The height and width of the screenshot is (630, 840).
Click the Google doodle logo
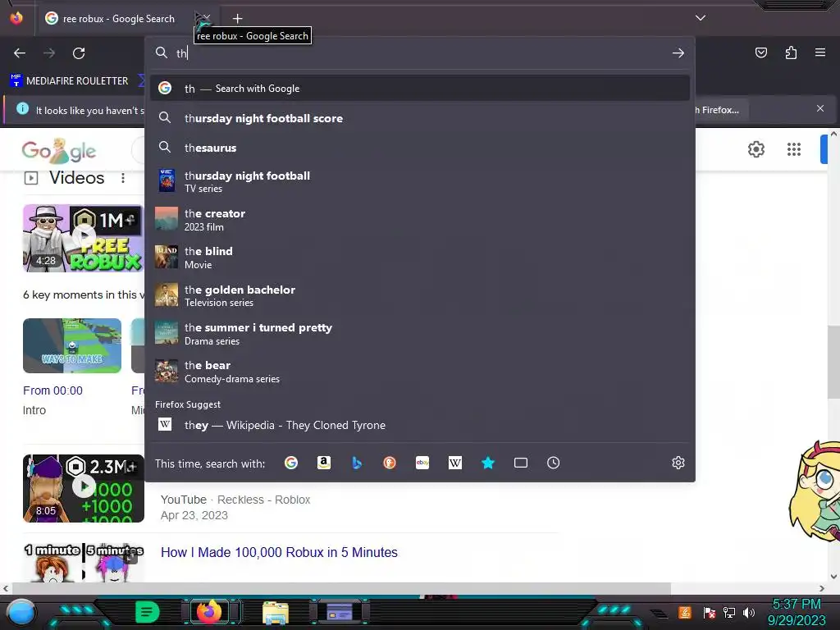[x=59, y=151]
